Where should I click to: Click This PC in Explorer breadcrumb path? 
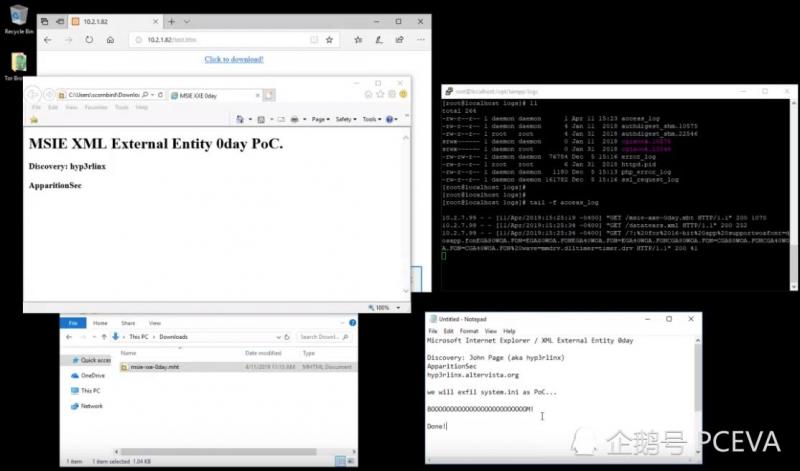[139, 337]
